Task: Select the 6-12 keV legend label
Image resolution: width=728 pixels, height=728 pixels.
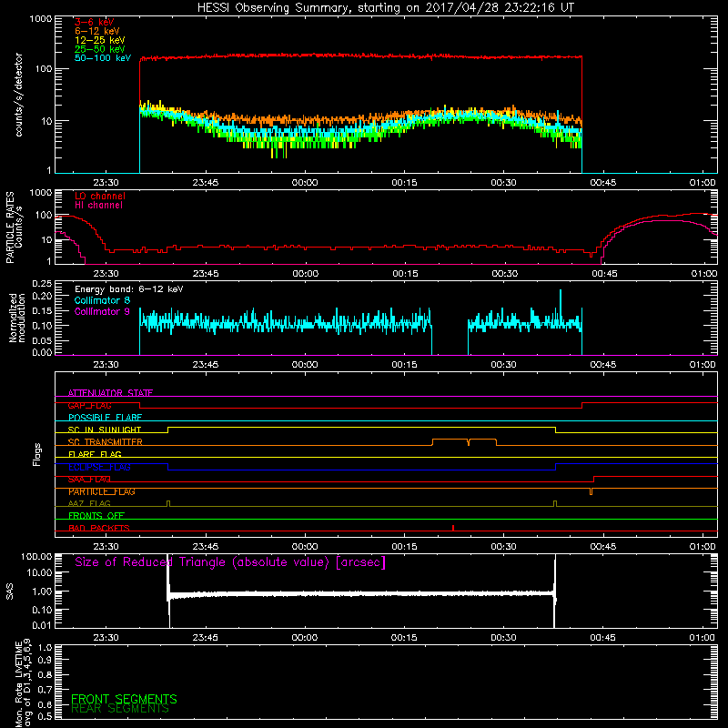Action: [97, 31]
